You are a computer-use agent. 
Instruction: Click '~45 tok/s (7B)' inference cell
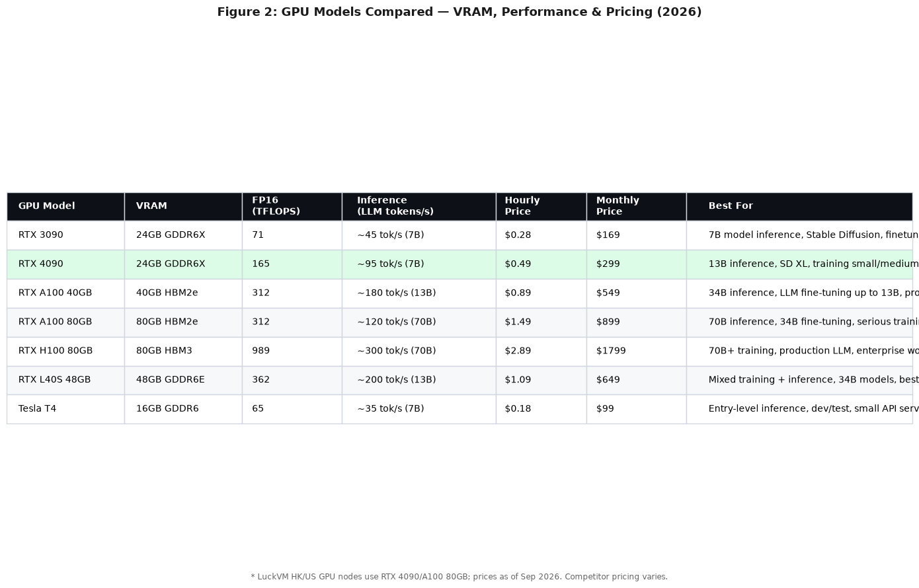(419, 235)
